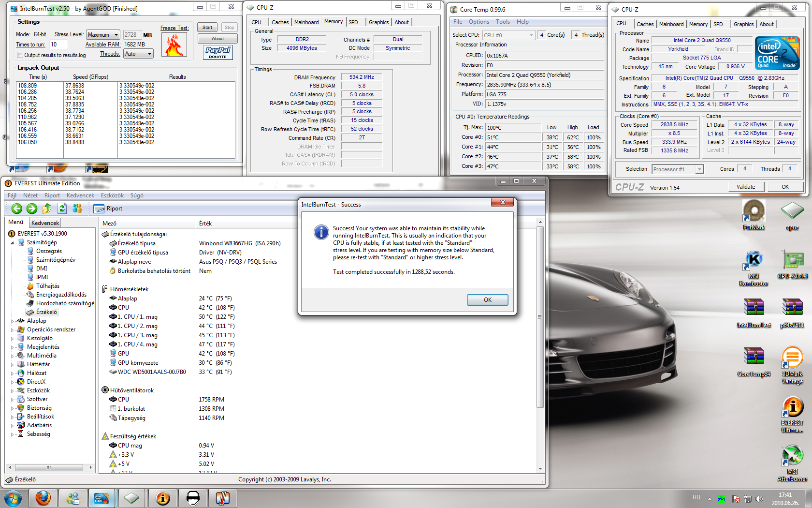
Task: Switch to Caches tab in memory CPU-Z window
Action: tap(280, 22)
